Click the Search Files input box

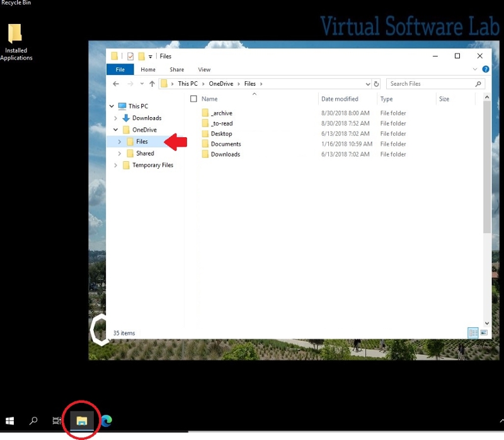(x=430, y=84)
